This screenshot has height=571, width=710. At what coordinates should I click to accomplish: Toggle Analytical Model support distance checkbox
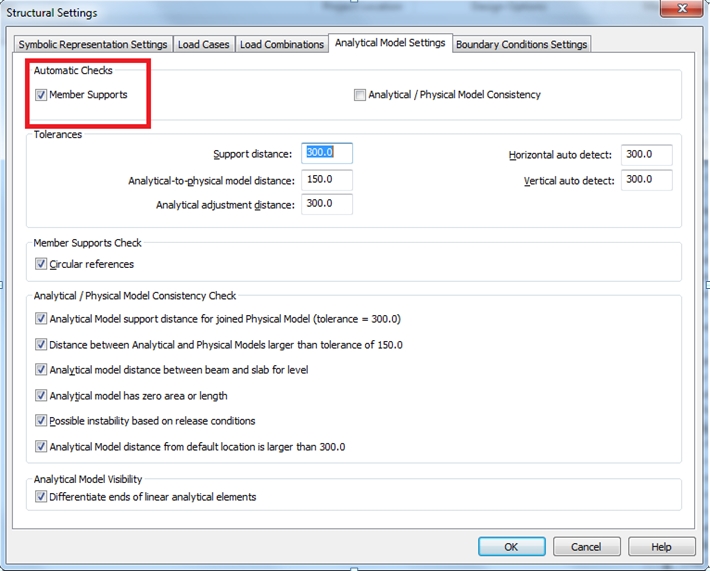click(41, 319)
